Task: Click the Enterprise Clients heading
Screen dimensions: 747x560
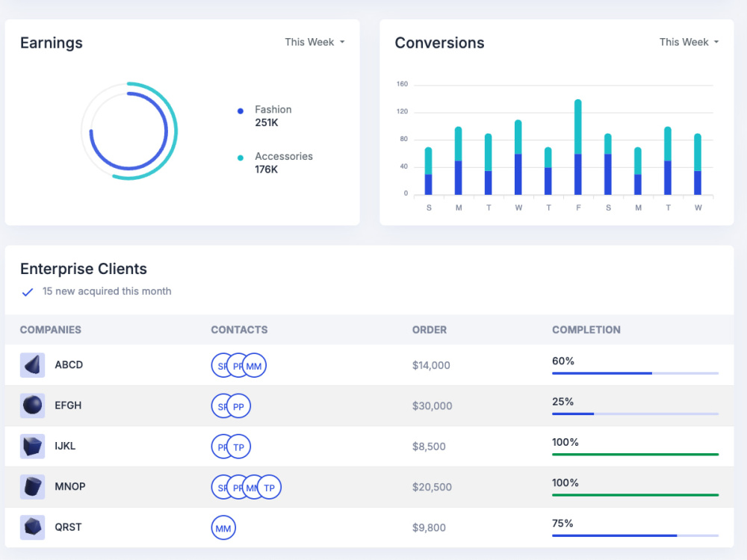Action: 84,269
